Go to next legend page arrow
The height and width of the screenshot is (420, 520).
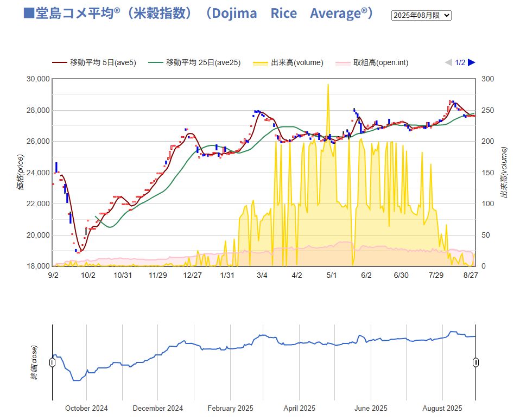point(472,62)
